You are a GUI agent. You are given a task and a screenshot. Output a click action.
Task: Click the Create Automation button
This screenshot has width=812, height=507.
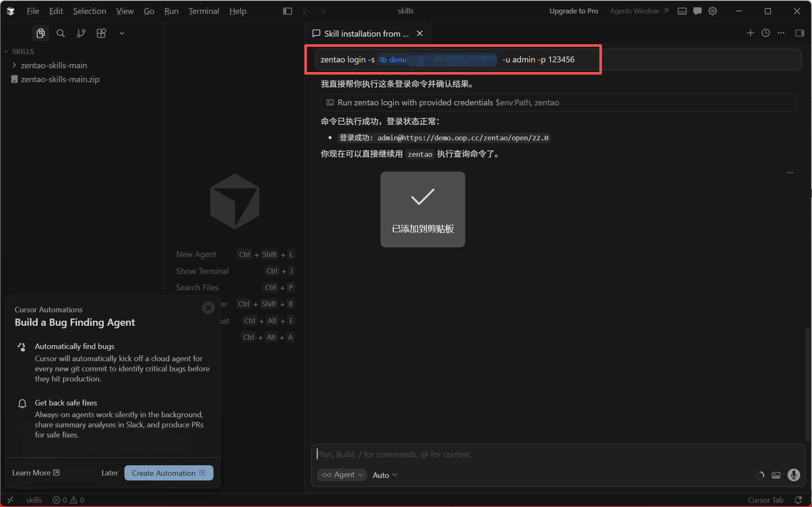tap(168, 473)
